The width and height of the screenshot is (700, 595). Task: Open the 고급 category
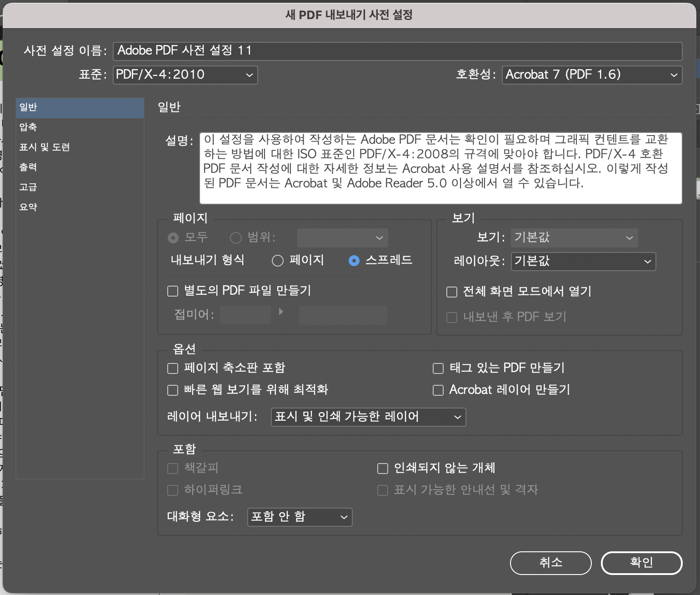(80, 187)
